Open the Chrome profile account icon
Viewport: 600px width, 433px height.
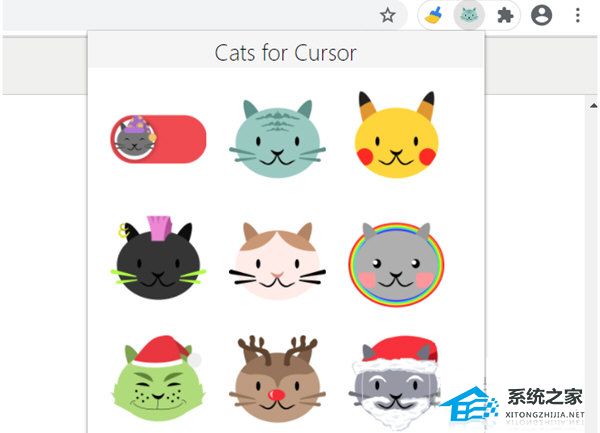coord(541,16)
